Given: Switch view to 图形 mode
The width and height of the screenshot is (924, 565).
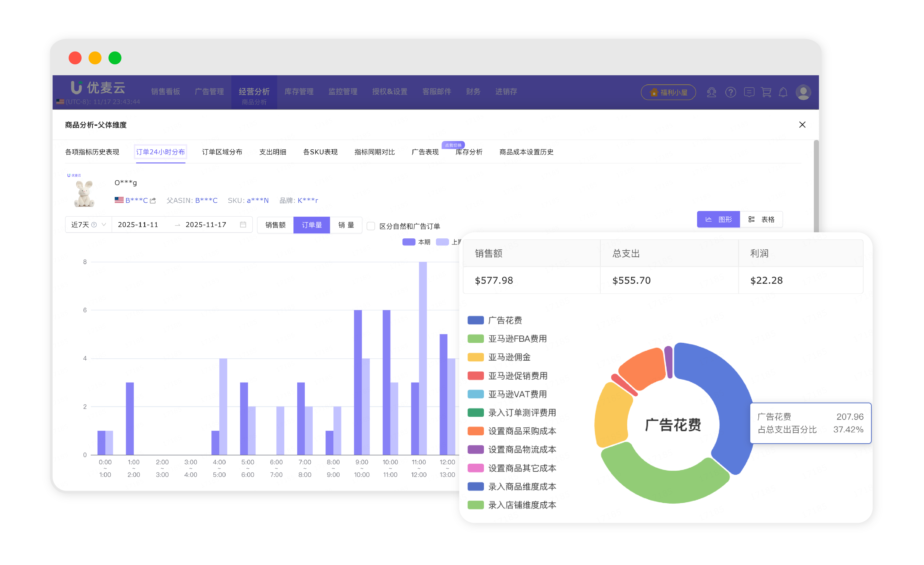Looking at the screenshot, I should (718, 219).
